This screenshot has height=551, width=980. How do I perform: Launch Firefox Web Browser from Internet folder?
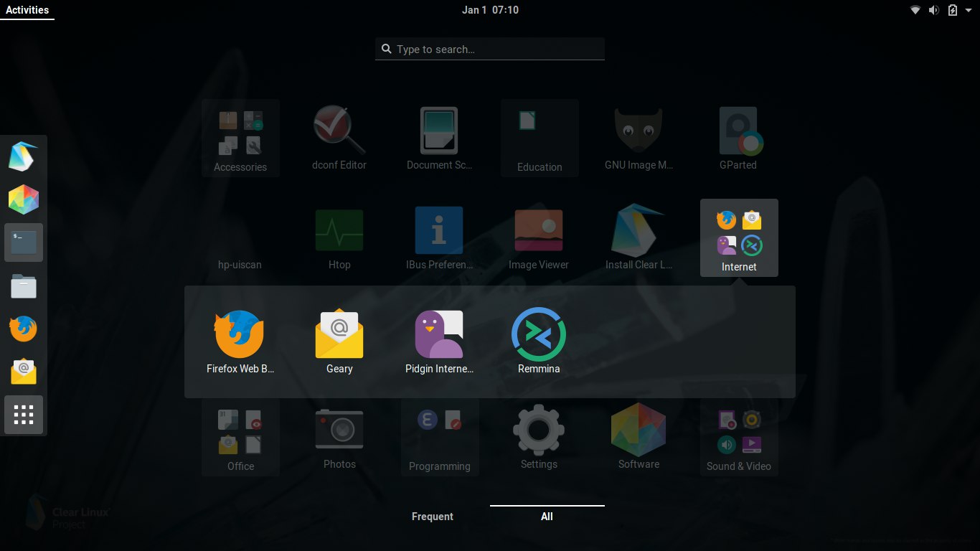(x=240, y=342)
